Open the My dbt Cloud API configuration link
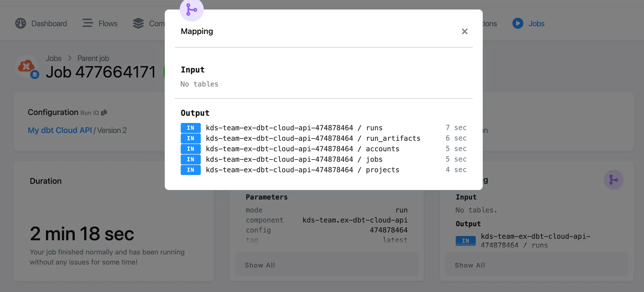The height and width of the screenshot is (292, 644). [60, 130]
